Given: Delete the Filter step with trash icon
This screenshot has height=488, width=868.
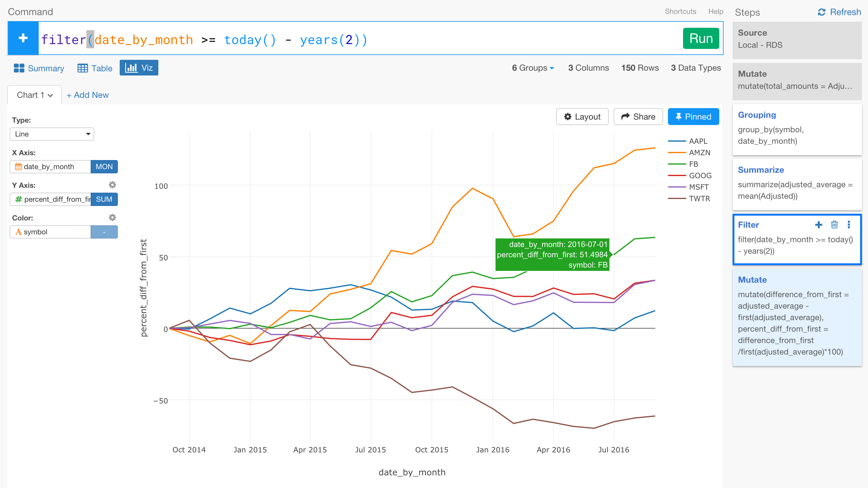Looking at the screenshot, I should pyautogui.click(x=834, y=225).
